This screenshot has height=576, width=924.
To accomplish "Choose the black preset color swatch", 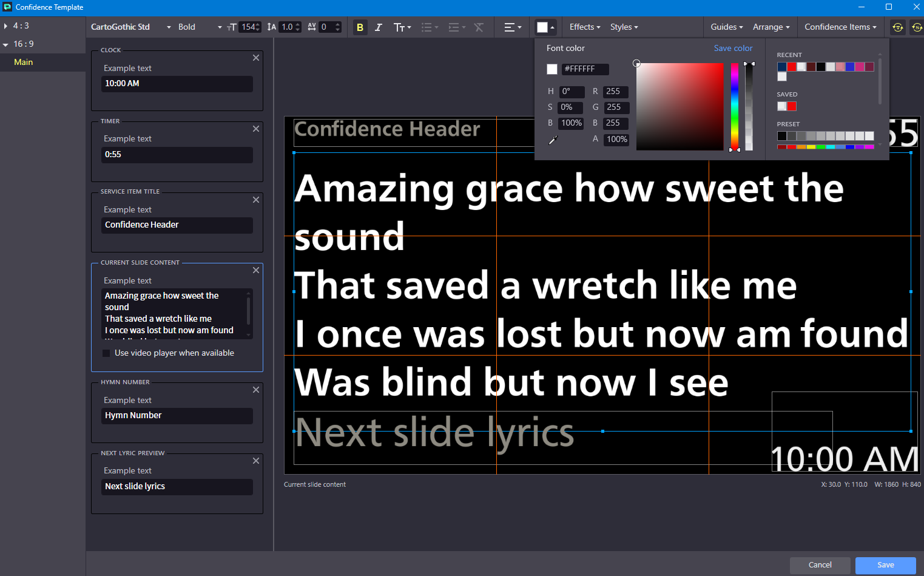I will click(782, 136).
